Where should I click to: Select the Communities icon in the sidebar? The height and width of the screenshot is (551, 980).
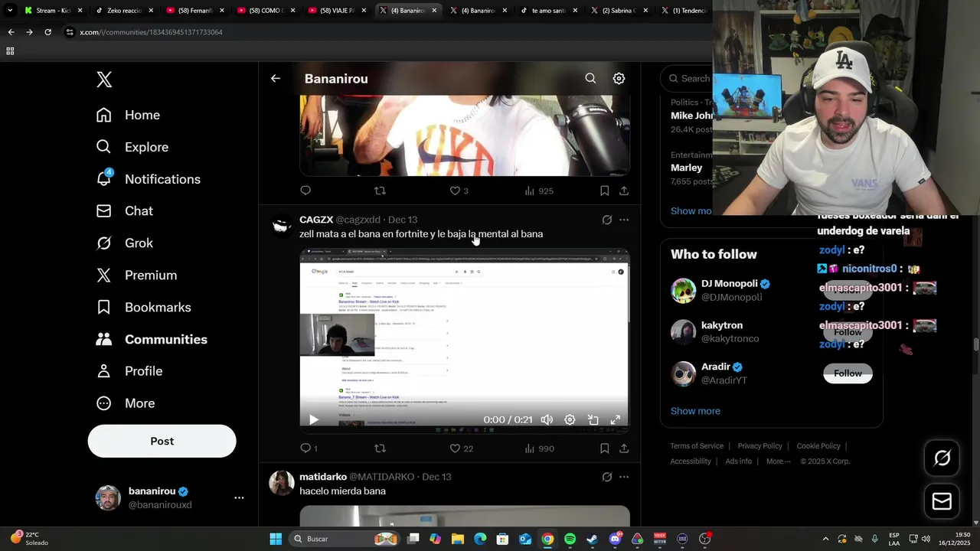[104, 339]
